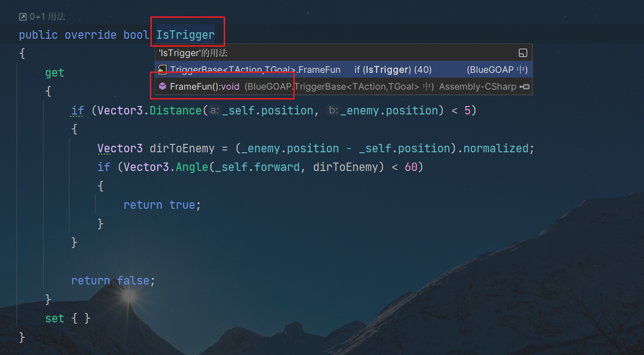Viewport: 644px width, 355px height.
Task: Click the underlined "if" before Vector3.Distance
Action: click(x=78, y=111)
